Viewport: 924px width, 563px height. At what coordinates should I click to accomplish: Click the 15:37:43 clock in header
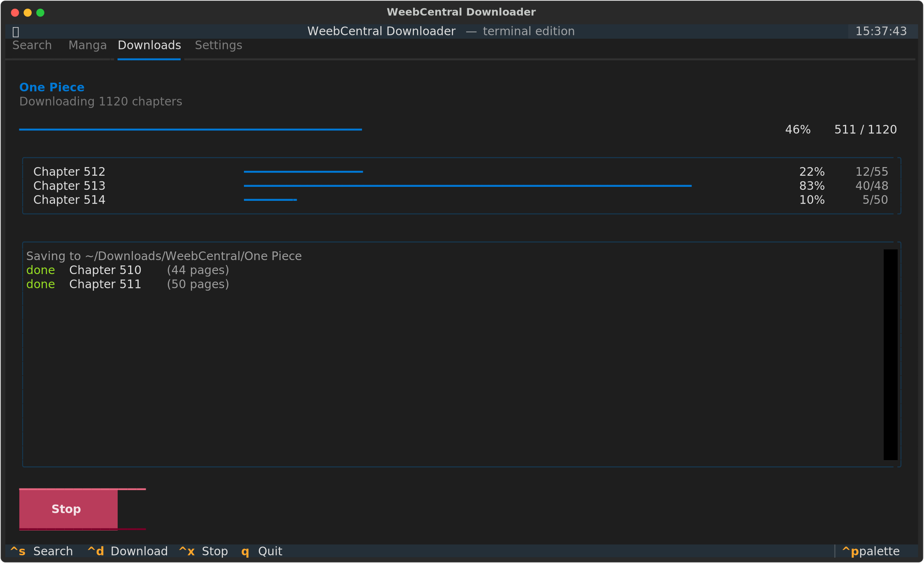[x=881, y=31]
